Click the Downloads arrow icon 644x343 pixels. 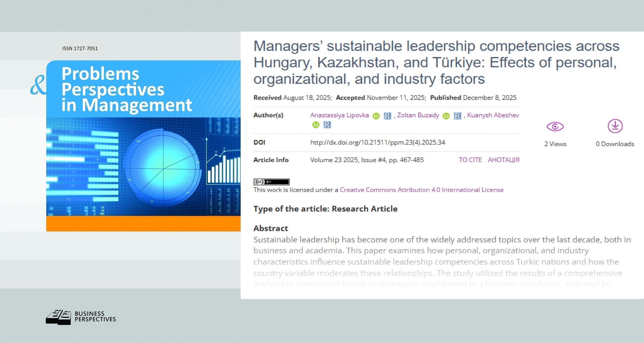(615, 126)
